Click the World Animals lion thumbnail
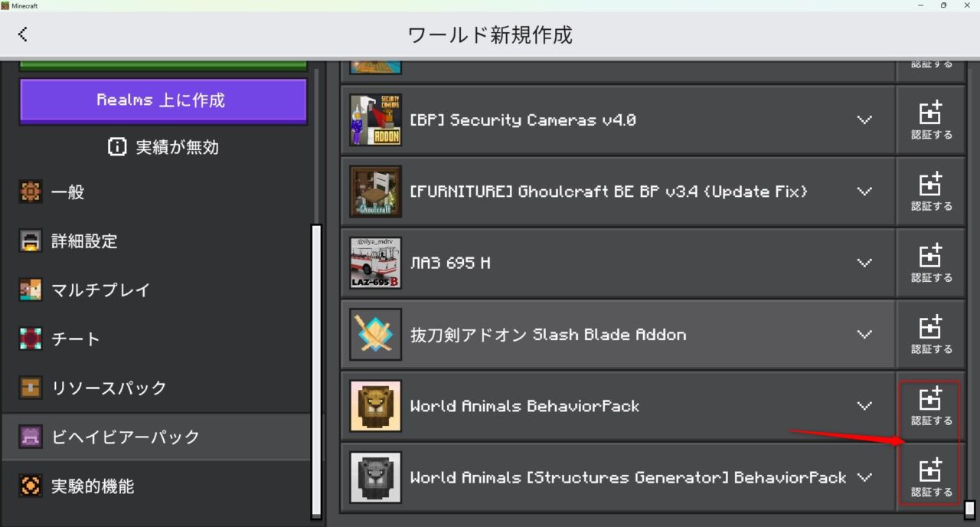The height and width of the screenshot is (527, 980). click(375, 406)
